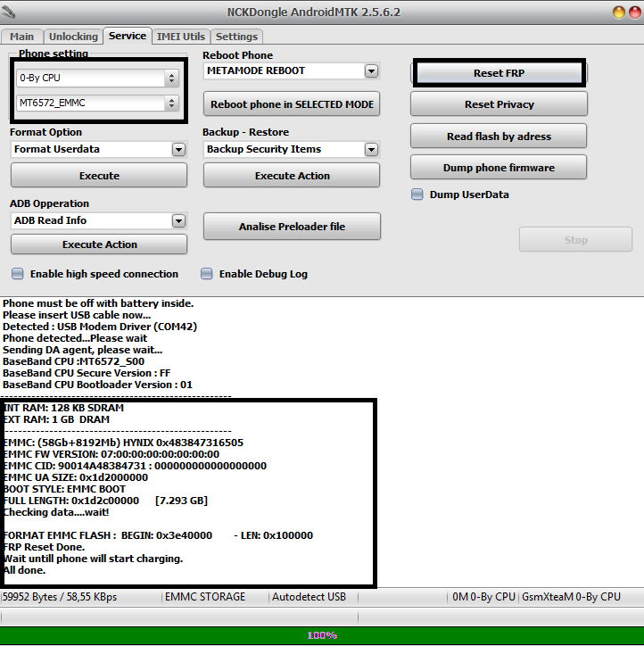Click the 'EMMC CID' log line
The height and width of the screenshot is (646, 644).
tap(135, 466)
